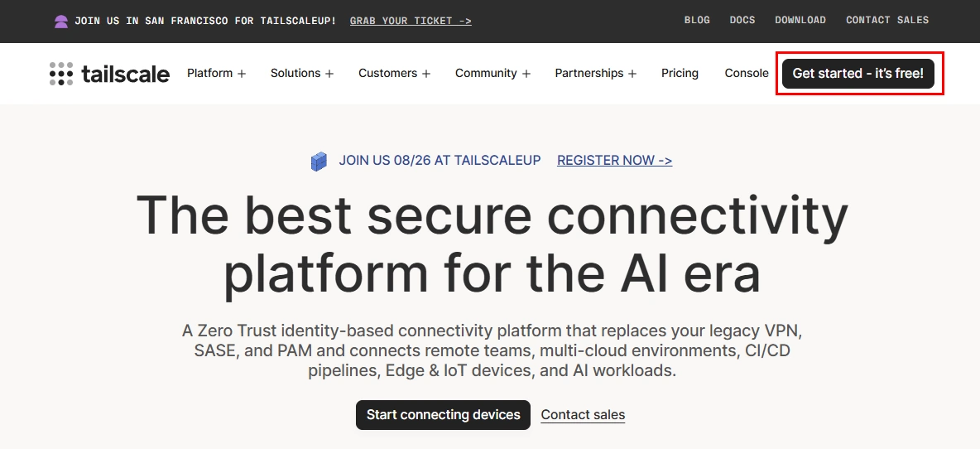Click the purple mascot icon in the top banner
Screen dimensions: 980x449
pos(60,22)
